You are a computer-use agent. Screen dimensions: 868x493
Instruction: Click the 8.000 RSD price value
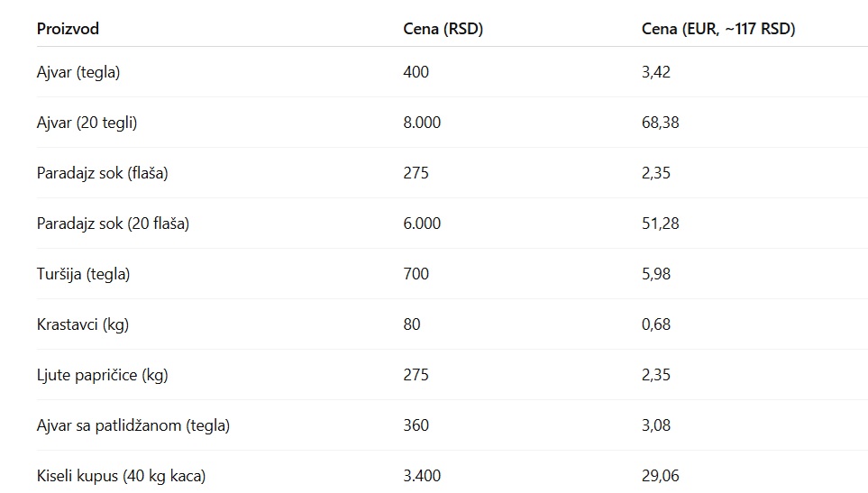click(422, 123)
